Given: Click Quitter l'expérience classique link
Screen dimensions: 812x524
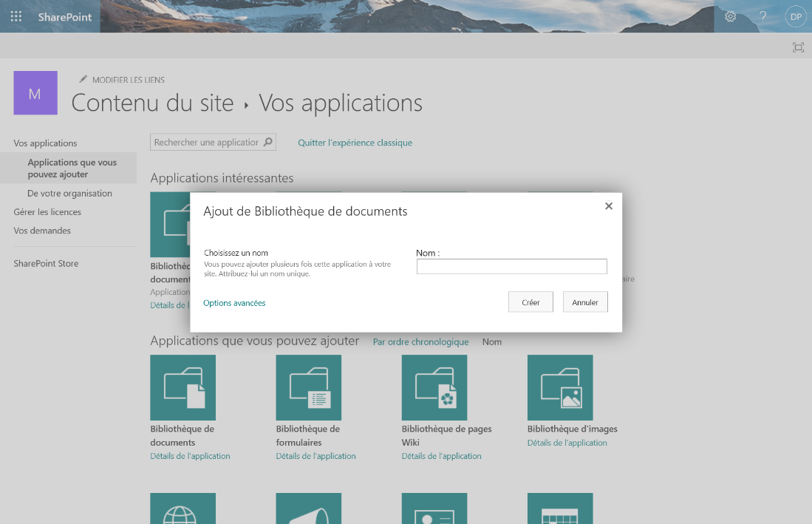Looking at the screenshot, I should 355,143.
